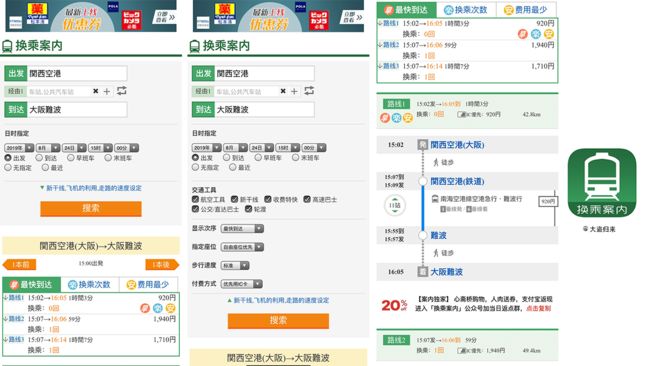
Task: Switch to 换乘次数 tab on right screen
Action: [466, 10]
